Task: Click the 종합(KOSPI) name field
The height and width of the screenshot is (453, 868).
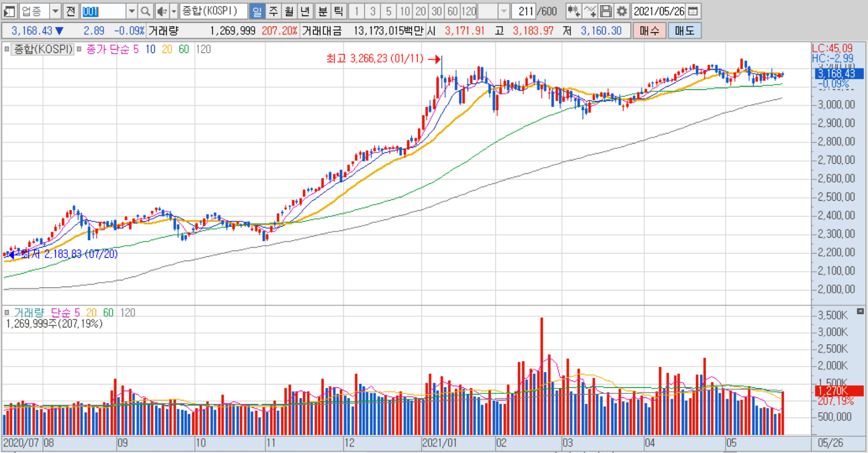Action: 214,11
